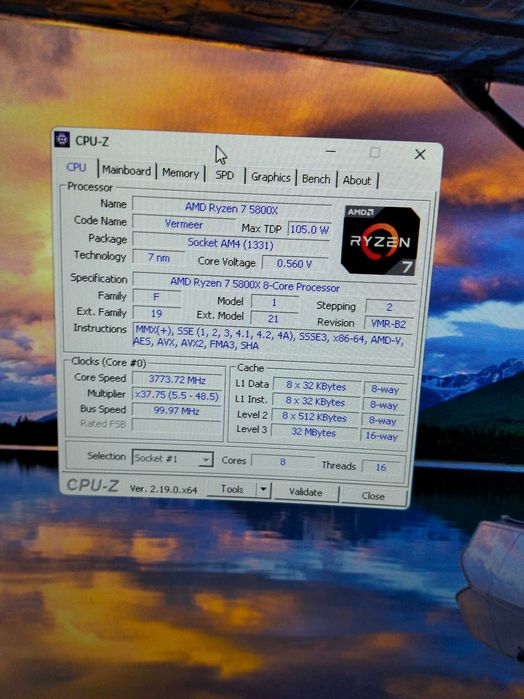Click the Clocks (Core #0) group label
524x699 pixels.
tap(109, 362)
